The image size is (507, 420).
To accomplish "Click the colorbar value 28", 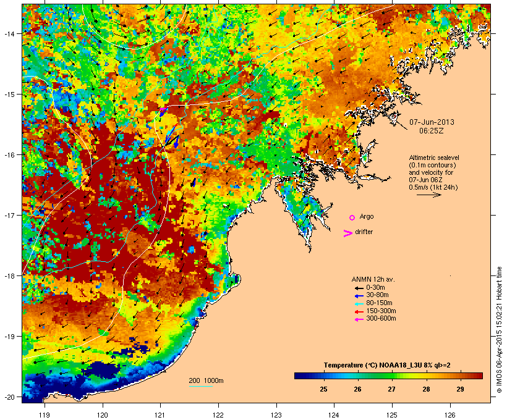I will pyautogui.click(x=426, y=389).
